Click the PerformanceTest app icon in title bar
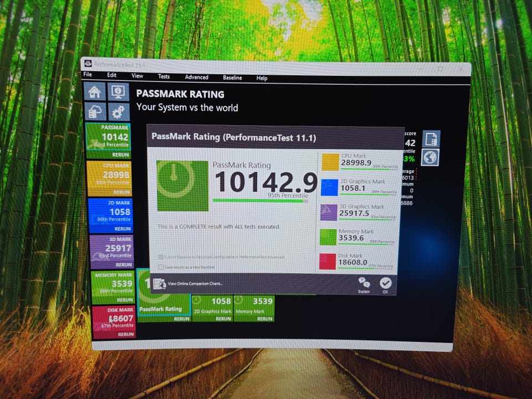 [x=88, y=63]
